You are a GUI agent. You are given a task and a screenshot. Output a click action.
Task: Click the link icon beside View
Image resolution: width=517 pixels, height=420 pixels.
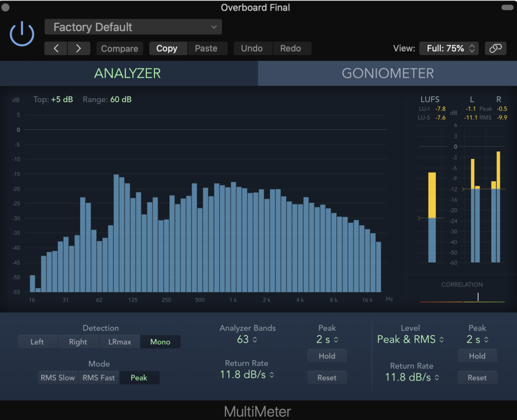pos(495,48)
